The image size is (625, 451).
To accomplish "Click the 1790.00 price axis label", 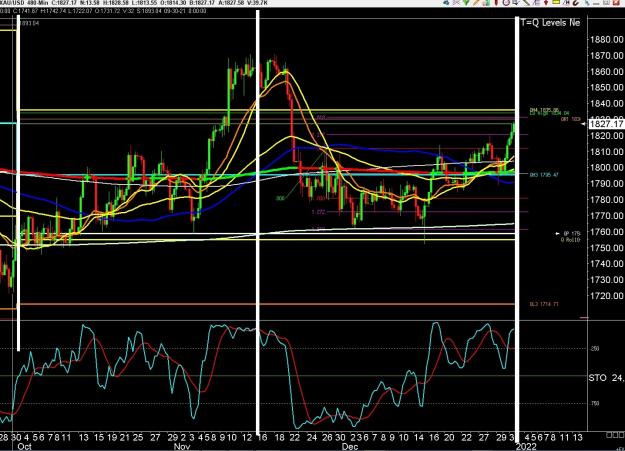I will point(607,183).
